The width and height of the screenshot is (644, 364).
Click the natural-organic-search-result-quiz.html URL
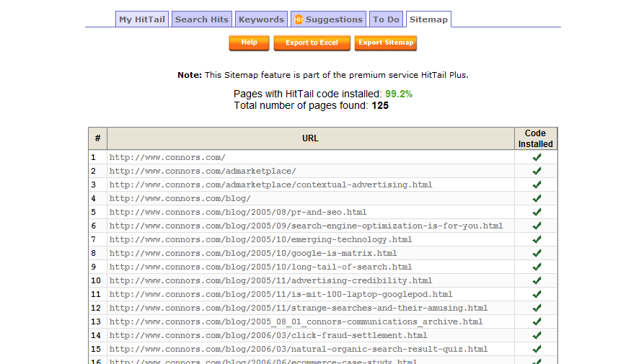298,350
